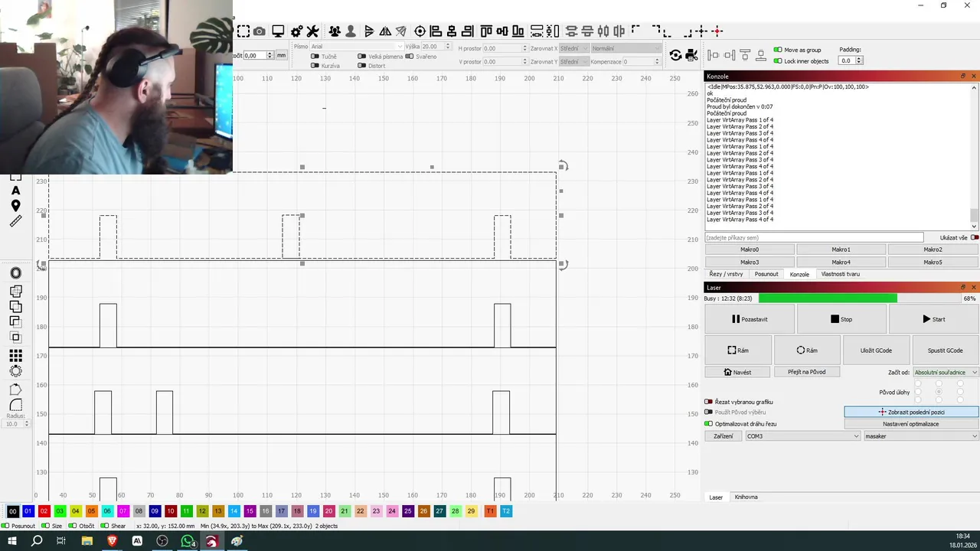
Task: Open the masaker device dropdown
Action: coord(921,436)
